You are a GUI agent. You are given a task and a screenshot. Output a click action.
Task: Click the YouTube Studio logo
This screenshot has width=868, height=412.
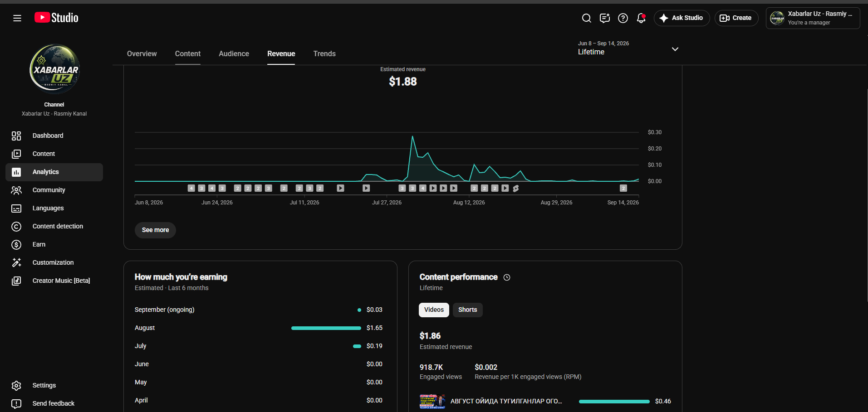(x=56, y=18)
